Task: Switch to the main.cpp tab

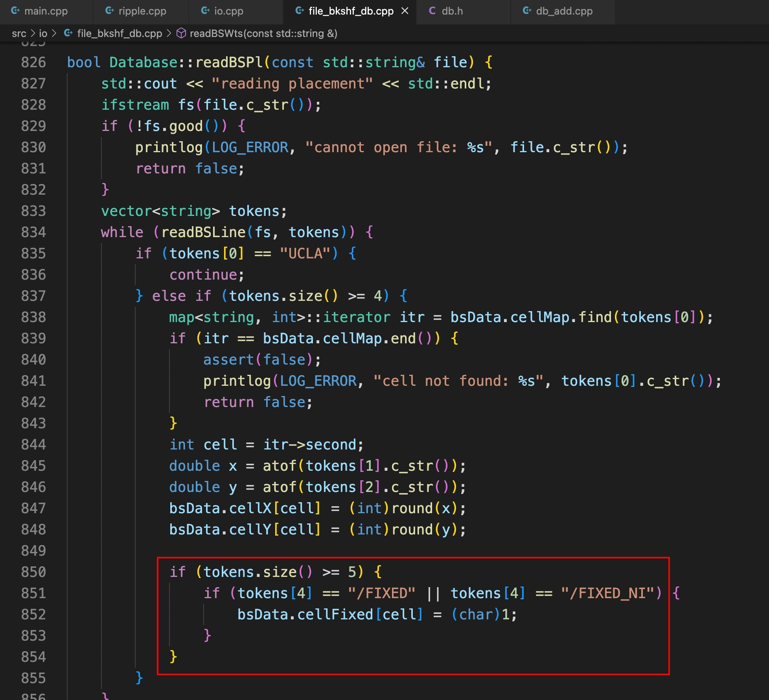Action: point(45,11)
